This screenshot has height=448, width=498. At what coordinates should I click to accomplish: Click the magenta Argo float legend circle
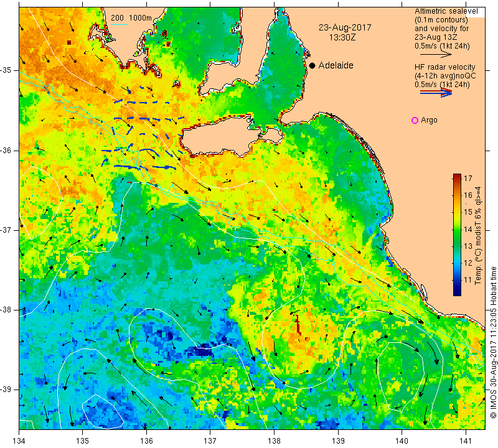click(x=415, y=120)
